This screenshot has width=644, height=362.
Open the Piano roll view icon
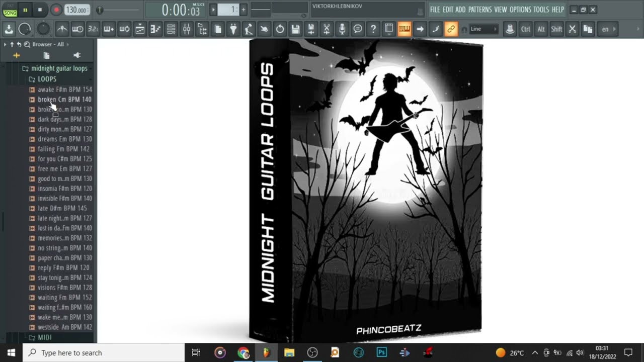click(x=155, y=29)
